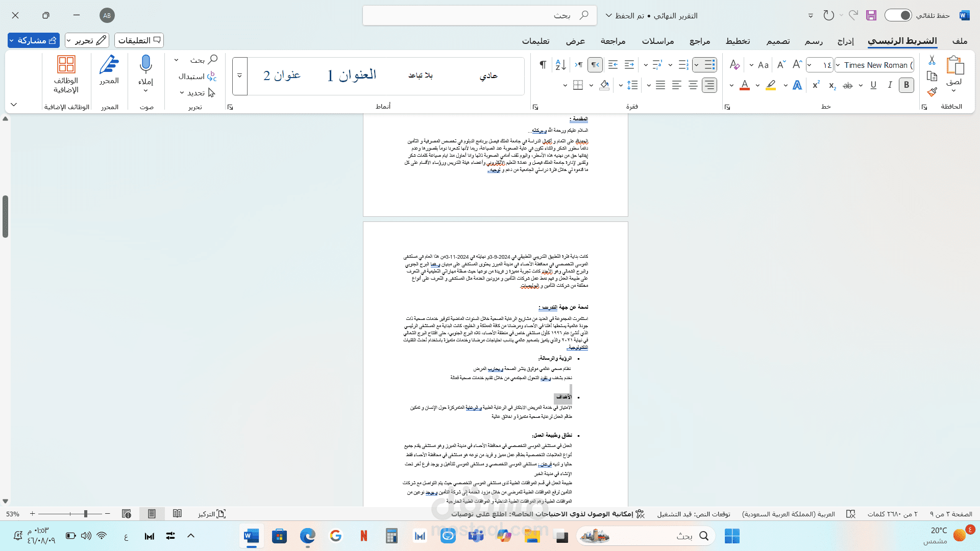Image resolution: width=980 pixels, height=551 pixels.
Task: Click the Clear Formatting icon
Action: [x=734, y=65]
